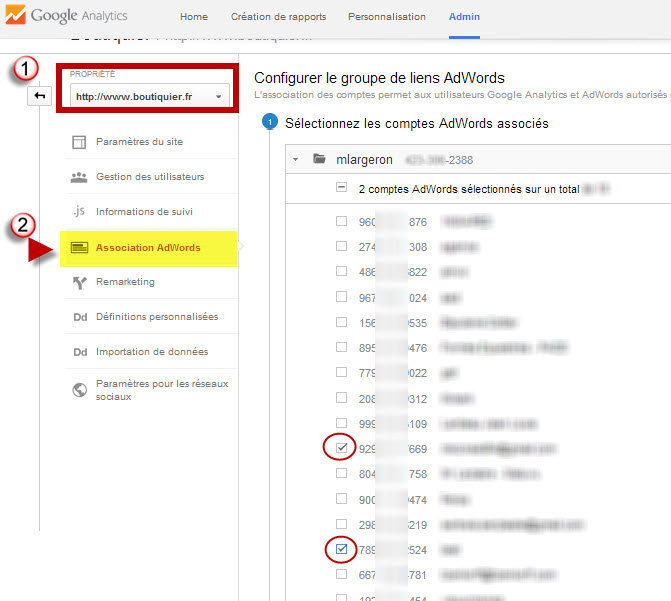Click the Google Analytics logo
This screenshot has width=671, height=601.
coord(67,15)
